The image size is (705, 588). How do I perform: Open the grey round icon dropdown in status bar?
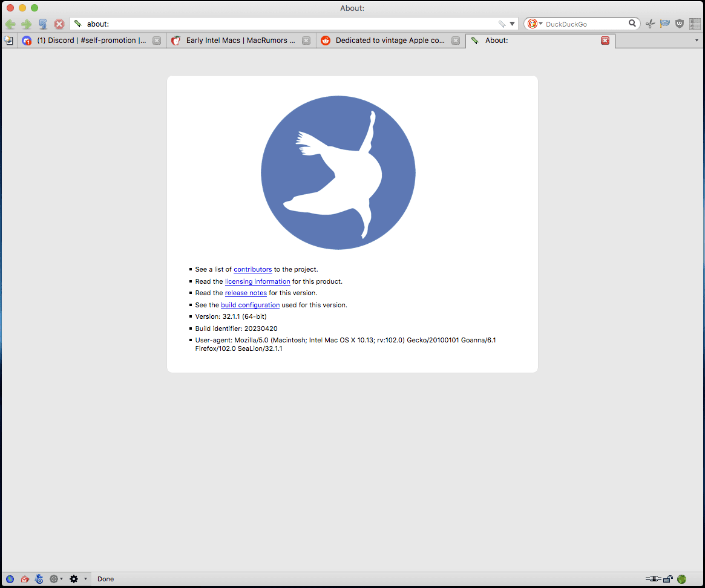pos(56,579)
